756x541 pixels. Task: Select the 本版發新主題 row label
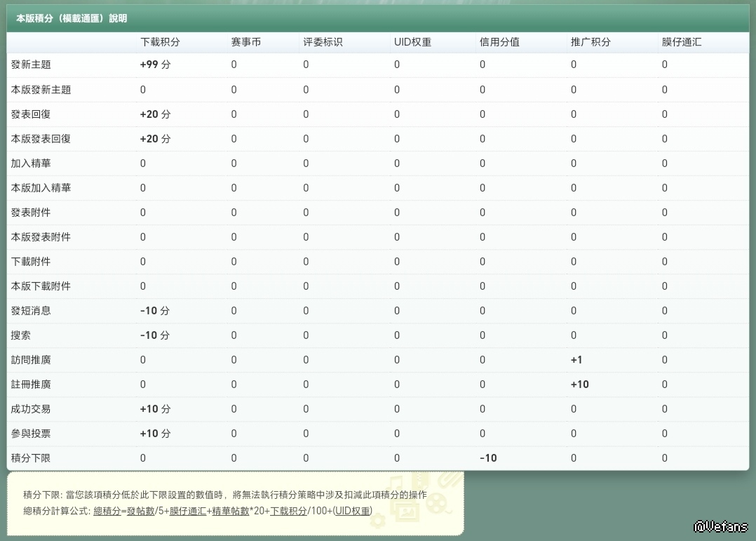41,90
